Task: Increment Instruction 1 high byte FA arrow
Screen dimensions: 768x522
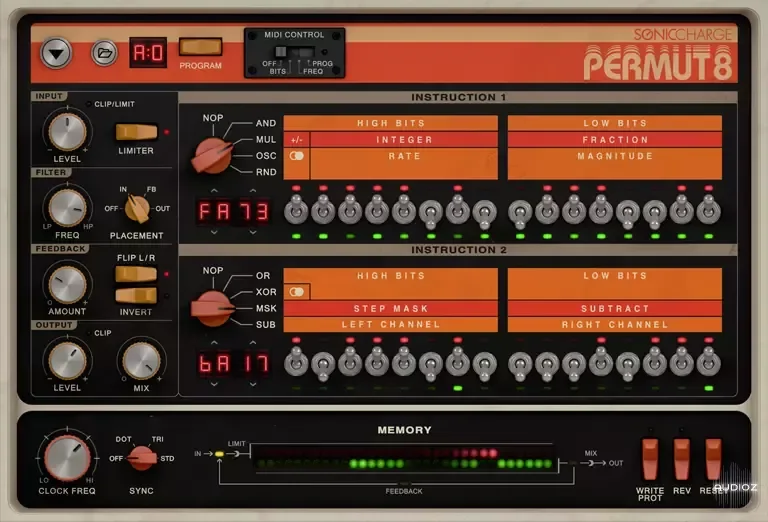Action: click(x=214, y=190)
